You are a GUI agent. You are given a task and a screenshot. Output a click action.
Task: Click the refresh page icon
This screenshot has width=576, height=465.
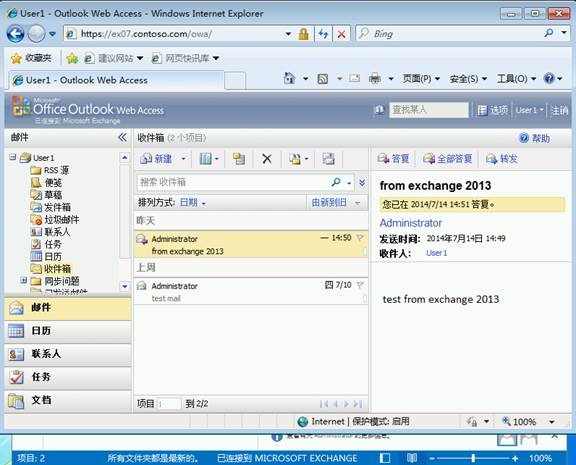click(x=323, y=34)
